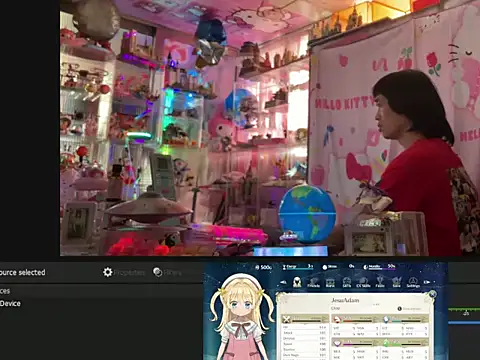Open the CV Skills menu in game
The height and width of the screenshot is (360, 480).
click(363, 282)
